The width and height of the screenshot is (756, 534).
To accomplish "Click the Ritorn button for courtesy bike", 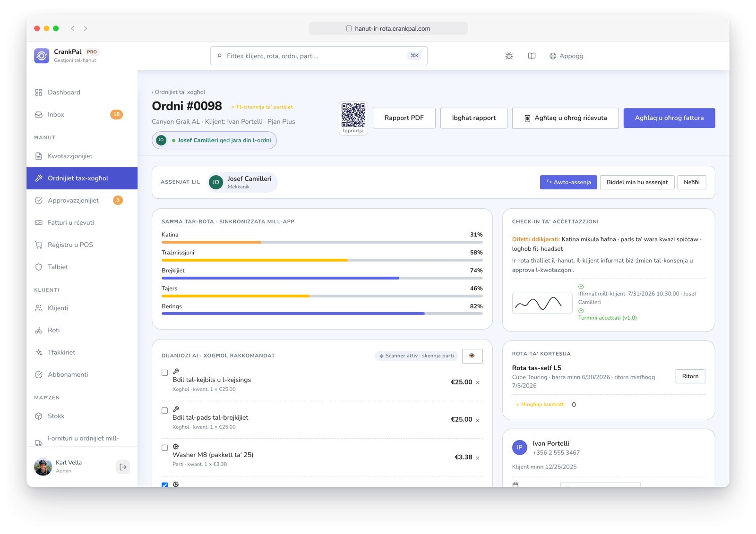I will point(690,376).
